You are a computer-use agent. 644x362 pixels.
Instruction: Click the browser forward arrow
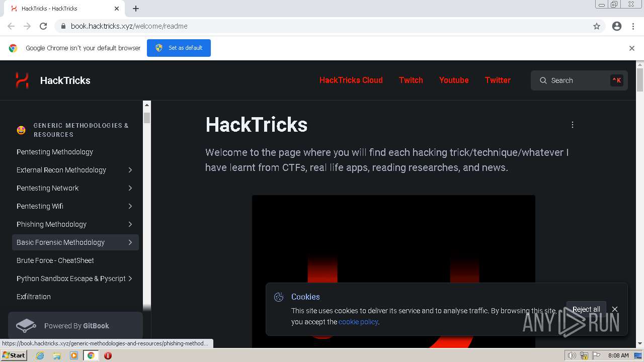coord(27,26)
